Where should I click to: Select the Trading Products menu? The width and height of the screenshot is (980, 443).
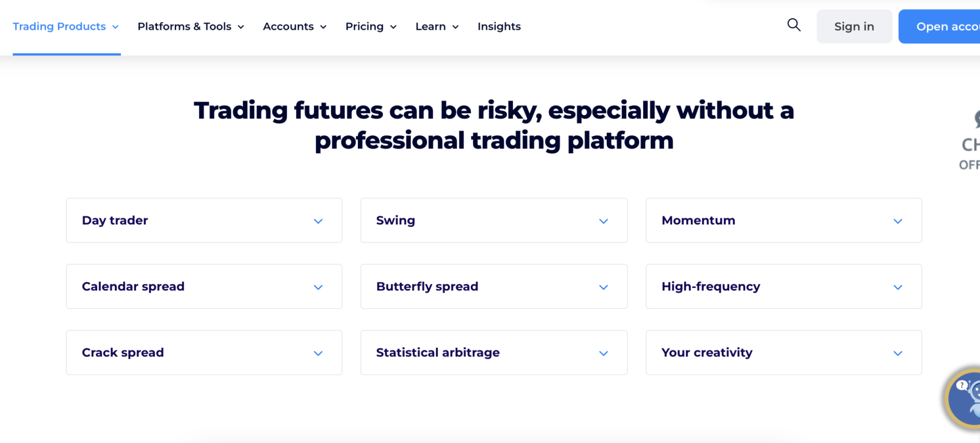click(x=60, y=26)
